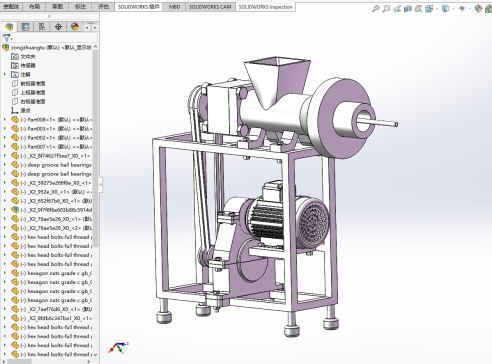Click the horizontal scroll-right arrow
Image resolution: width=492 pixels, height=364 pixels.
[x=89, y=361]
